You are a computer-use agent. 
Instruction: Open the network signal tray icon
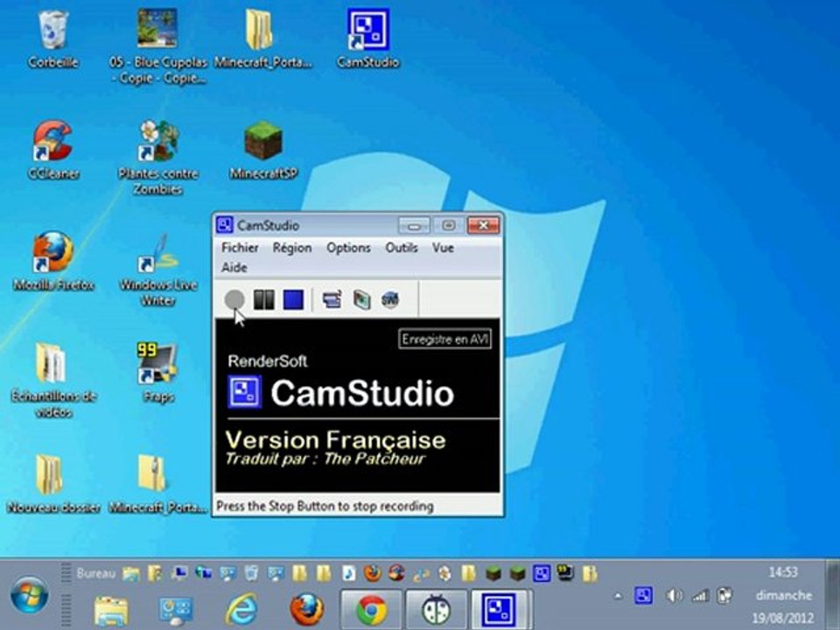[x=700, y=595]
